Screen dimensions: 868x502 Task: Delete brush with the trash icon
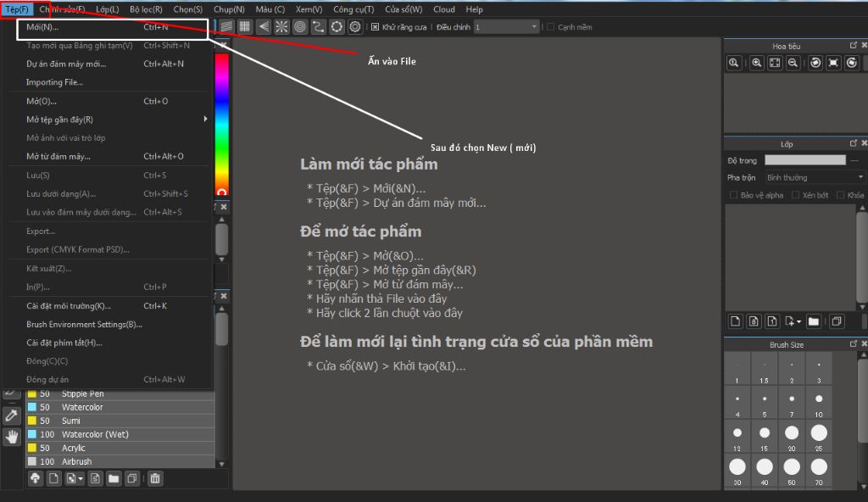(x=155, y=478)
